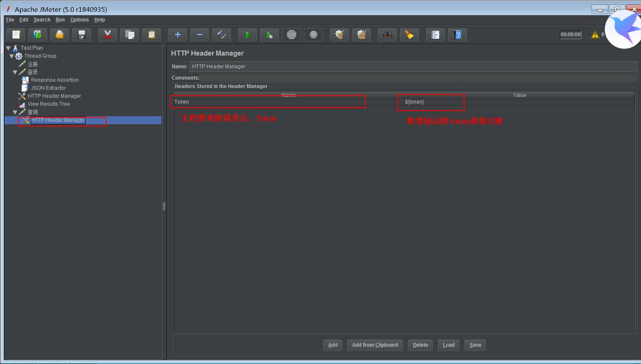Open the File menu
This screenshot has height=364, width=641.
coord(10,20)
